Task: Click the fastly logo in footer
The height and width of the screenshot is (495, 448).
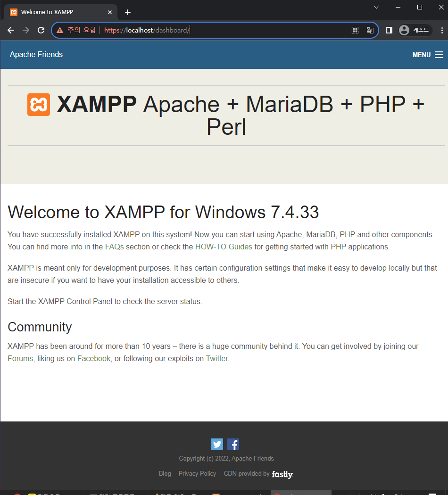Action: pos(282,474)
